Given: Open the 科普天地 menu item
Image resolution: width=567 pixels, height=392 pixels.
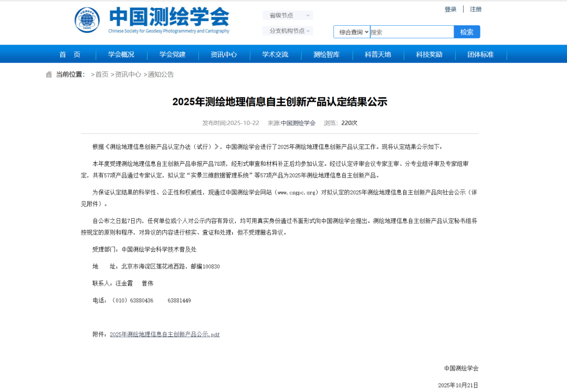Looking at the screenshot, I should pyautogui.click(x=378, y=55).
